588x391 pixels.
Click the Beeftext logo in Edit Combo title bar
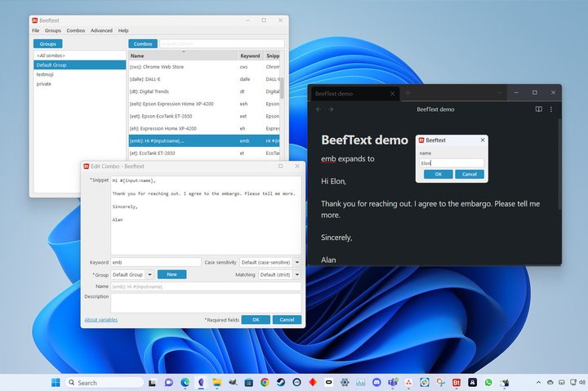coord(87,166)
